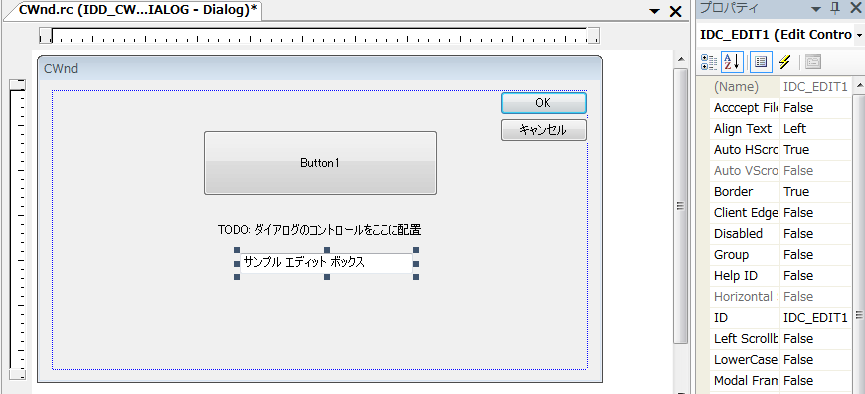The height and width of the screenshot is (394, 865).
Task: Click the キャンセル button in the dialog design
Action: click(x=543, y=130)
